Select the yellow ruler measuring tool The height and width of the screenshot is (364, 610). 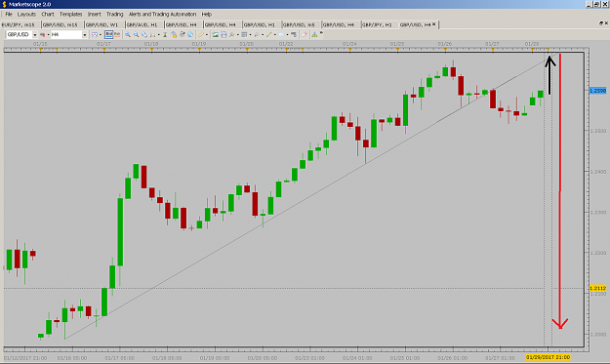(x=201, y=34)
